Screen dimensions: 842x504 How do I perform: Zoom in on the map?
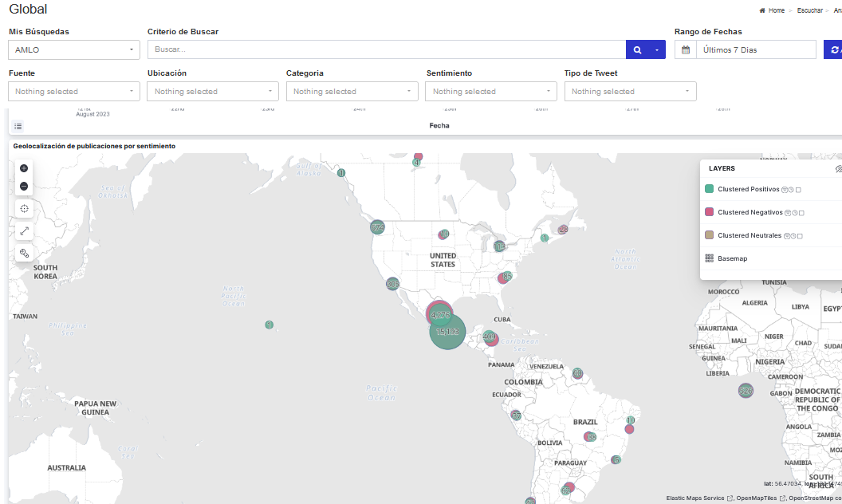[x=24, y=168]
